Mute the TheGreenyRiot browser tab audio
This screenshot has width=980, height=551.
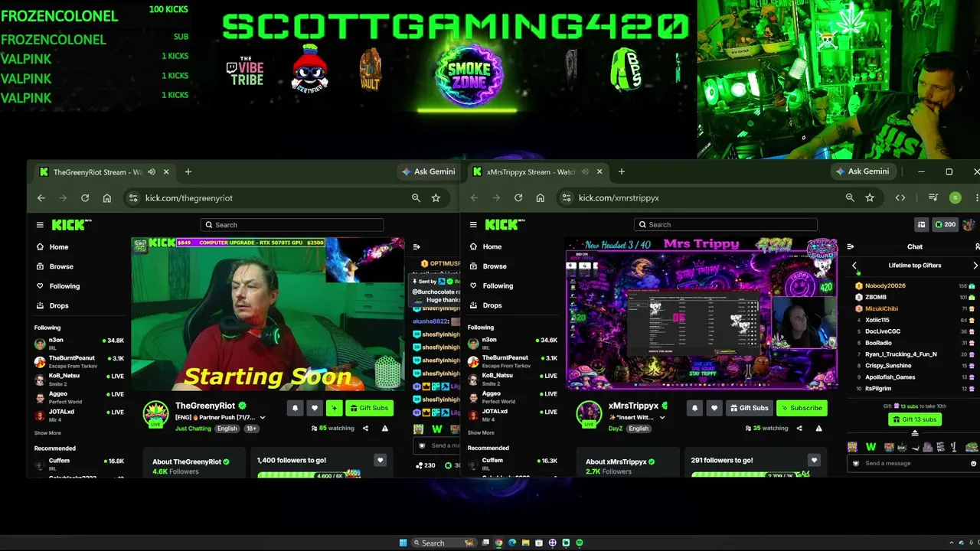[x=152, y=172]
